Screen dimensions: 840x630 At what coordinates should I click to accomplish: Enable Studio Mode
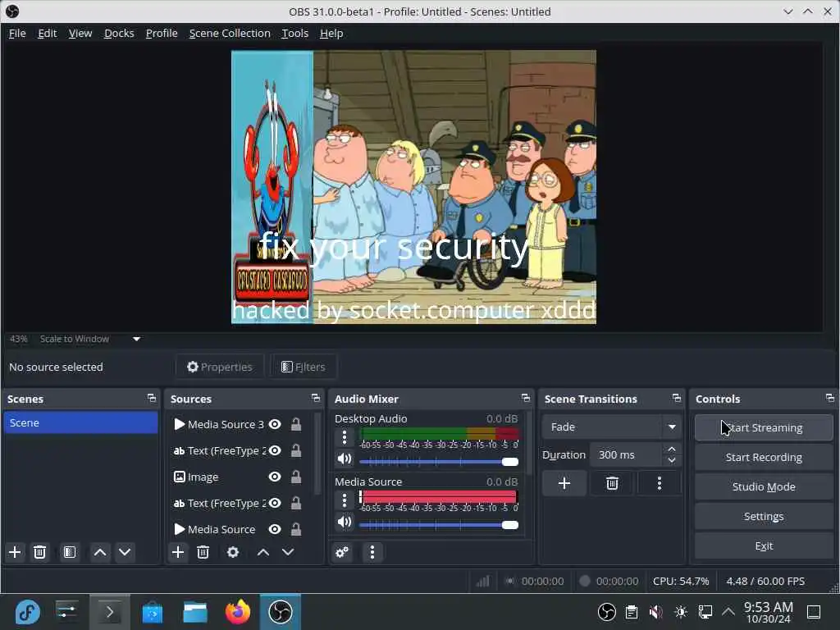tap(764, 486)
